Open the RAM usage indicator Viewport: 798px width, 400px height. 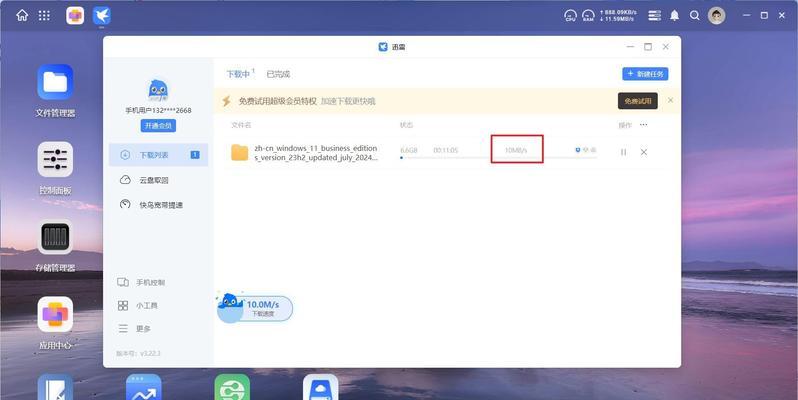pyautogui.click(x=588, y=16)
